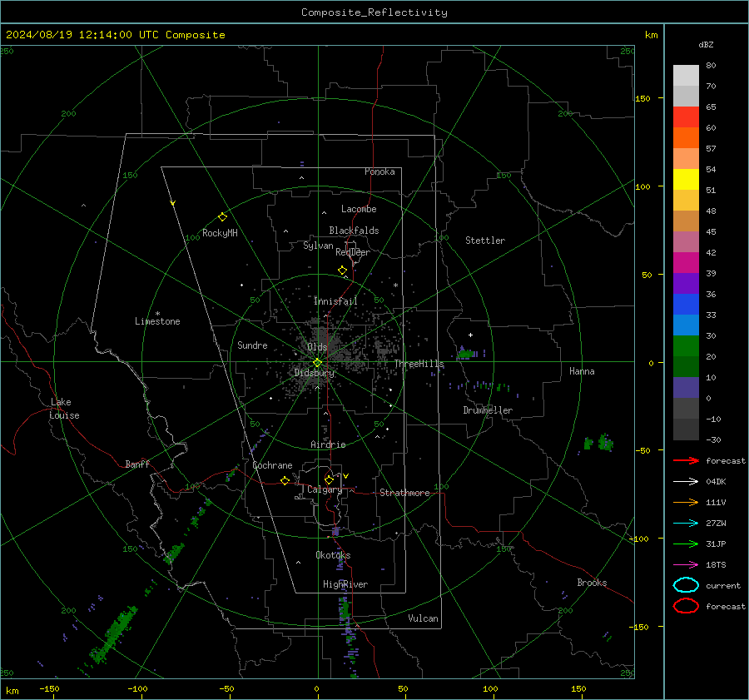Click the dBZ legend heading
Image resolution: width=749 pixels, height=700 pixels.
[706, 44]
